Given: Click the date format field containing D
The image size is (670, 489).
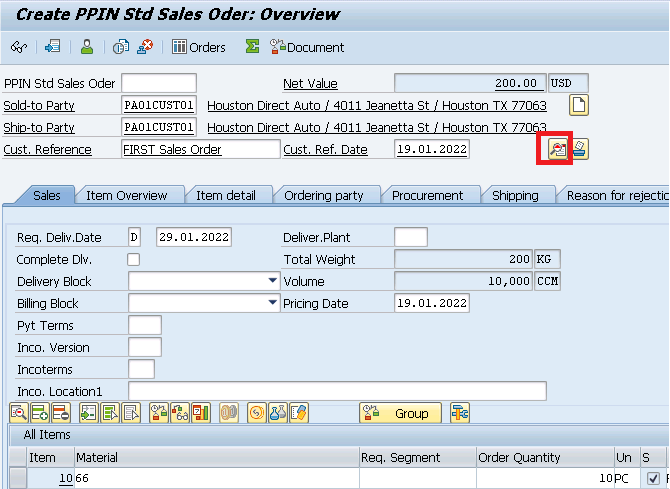Looking at the screenshot, I should [x=134, y=237].
